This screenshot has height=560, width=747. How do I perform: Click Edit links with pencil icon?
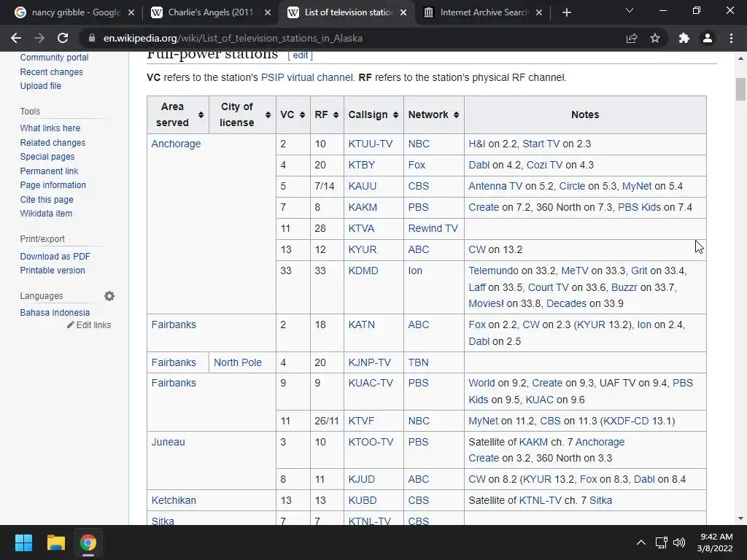(89, 324)
